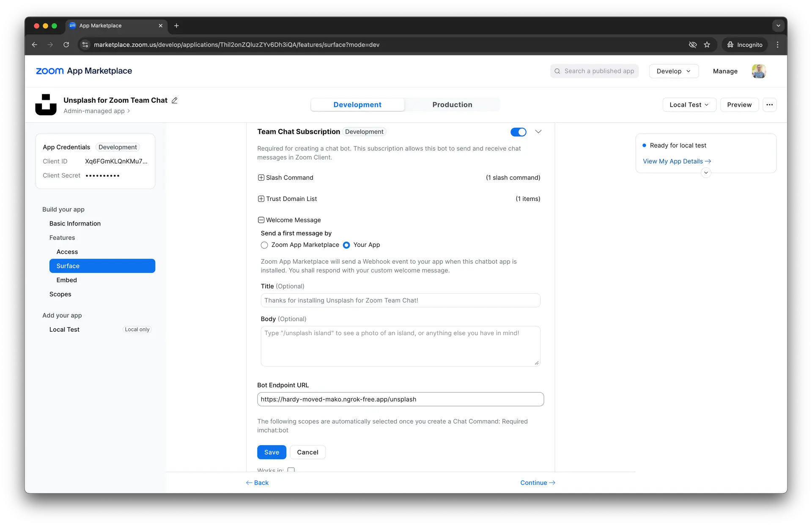Switch to the Production tab

[x=452, y=105]
